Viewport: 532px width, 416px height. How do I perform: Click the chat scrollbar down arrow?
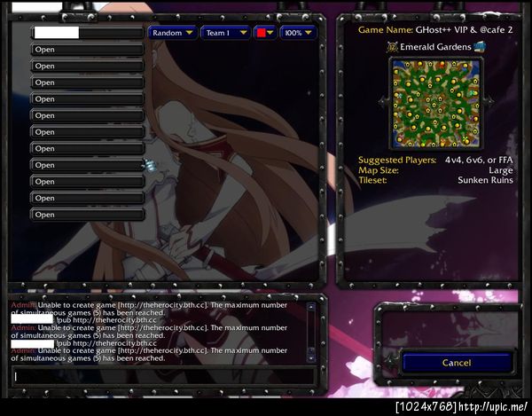(311, 358)
